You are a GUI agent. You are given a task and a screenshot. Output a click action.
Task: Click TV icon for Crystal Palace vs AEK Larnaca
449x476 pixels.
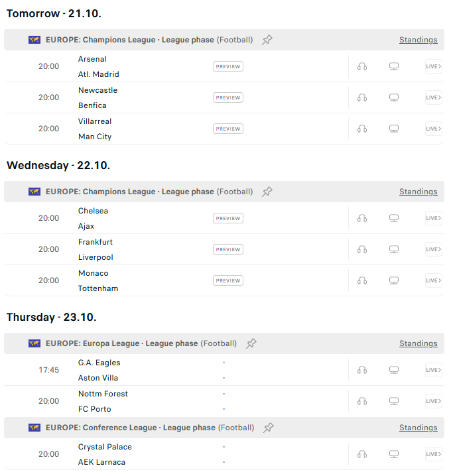[x=394, y=454]
